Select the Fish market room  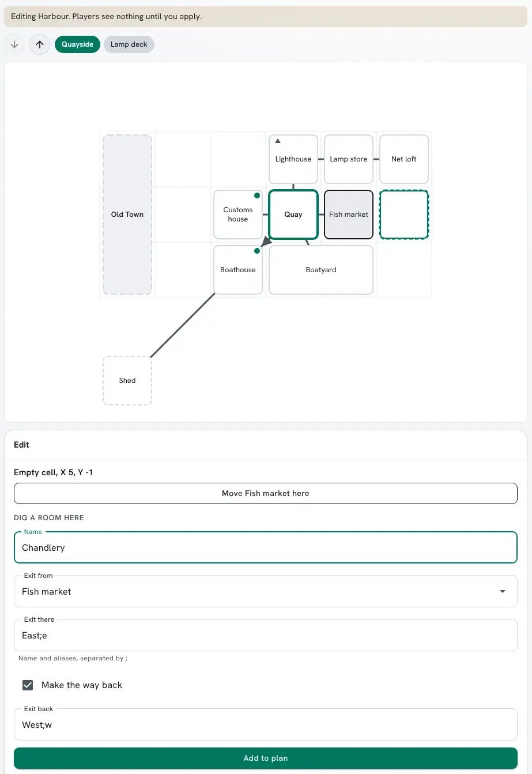point(349,215)
